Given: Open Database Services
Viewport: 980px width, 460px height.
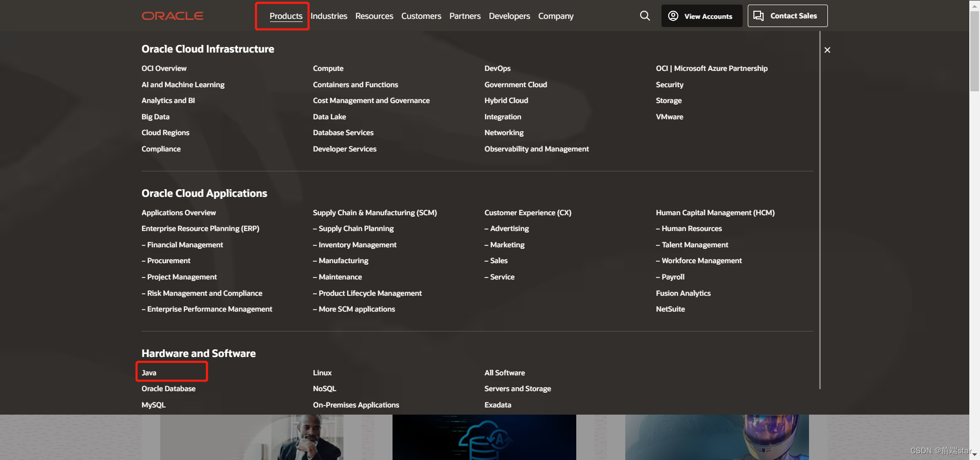Looking at the screenshot, I should 343,133.
